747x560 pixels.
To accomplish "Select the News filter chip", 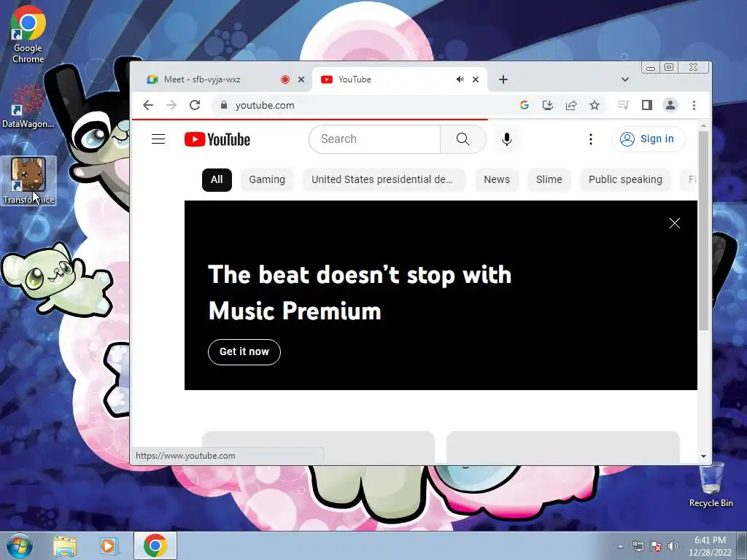I will click(x=496, y=180).
